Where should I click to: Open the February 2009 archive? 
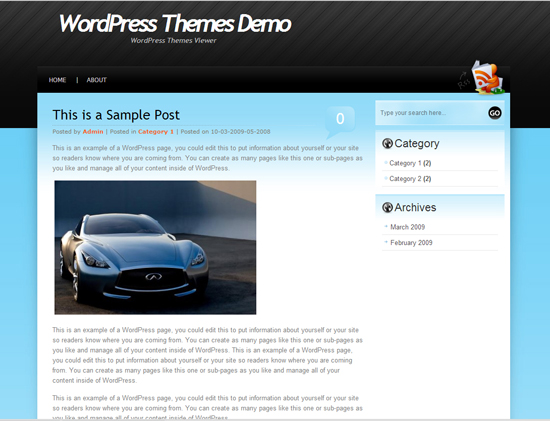click(x=411, y=243)
